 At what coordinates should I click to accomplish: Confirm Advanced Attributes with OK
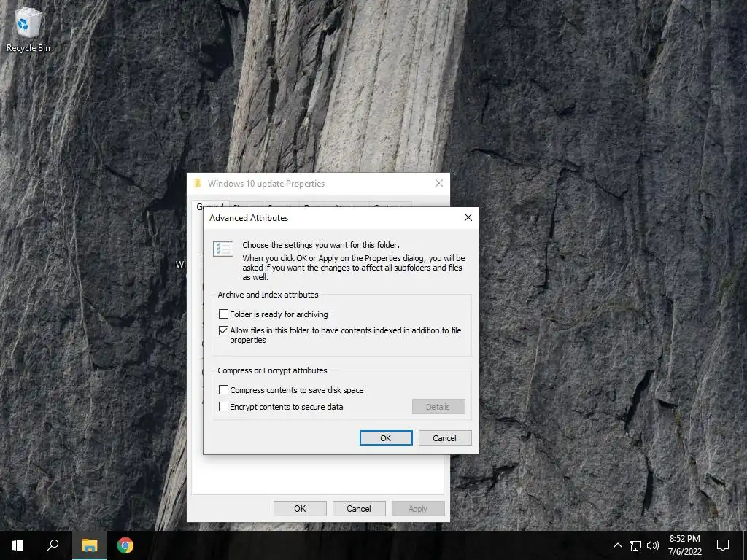pos(386,438)
